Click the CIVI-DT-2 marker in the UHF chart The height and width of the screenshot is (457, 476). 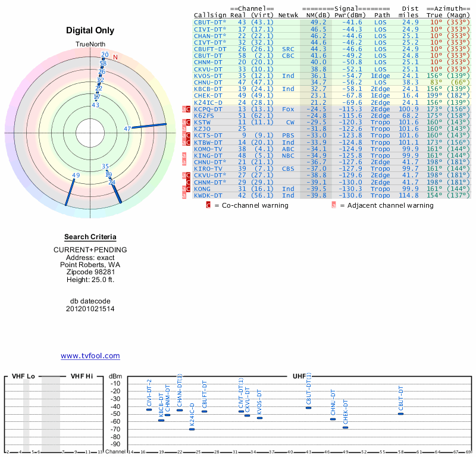(149, 409)
